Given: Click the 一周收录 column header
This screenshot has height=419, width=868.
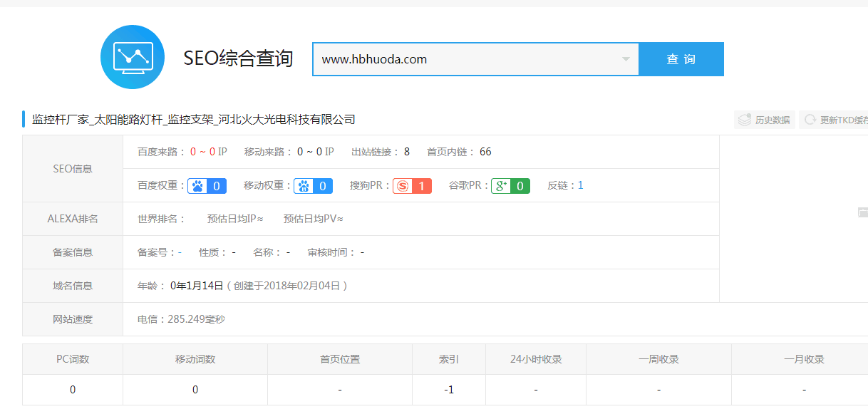Looking at the screenshot, I should [x=658, y=359].
